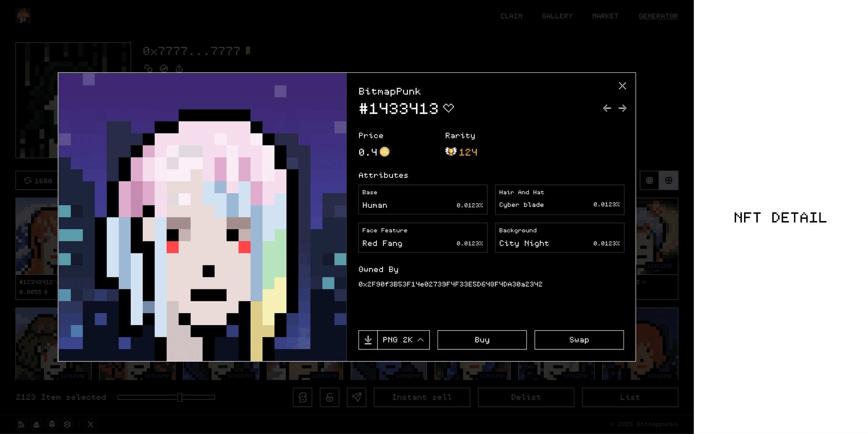Go to previous NFT with left arrow
Screen dimensions: 868x434
click(x=607, y=108)
